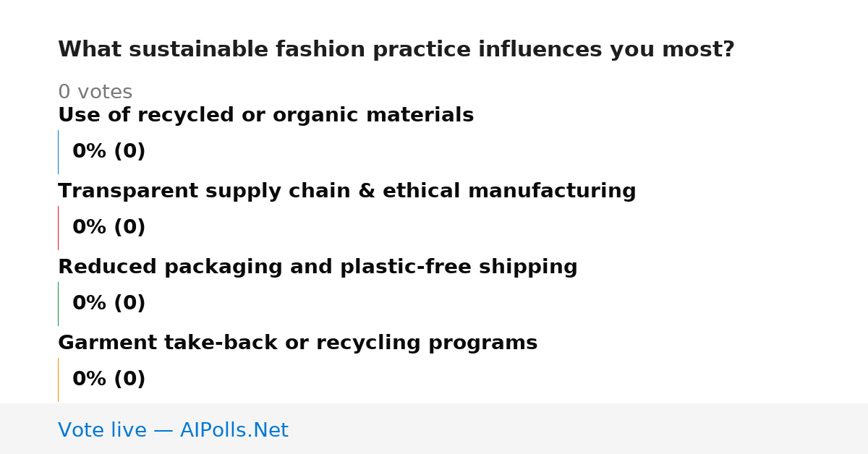This screenshot has width=868, height=454.
Task: Click the green bar for reduced packaging
Action: pyautogui.click(x=58, y=304)
